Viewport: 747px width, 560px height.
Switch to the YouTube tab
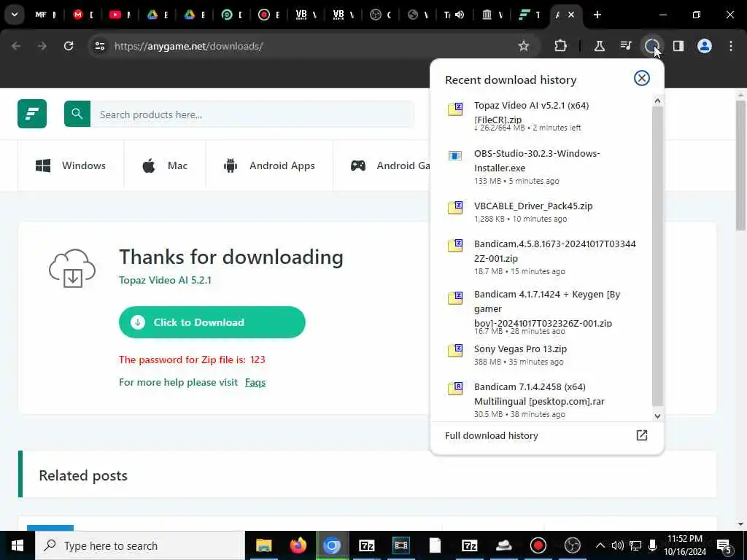[120, 15]
